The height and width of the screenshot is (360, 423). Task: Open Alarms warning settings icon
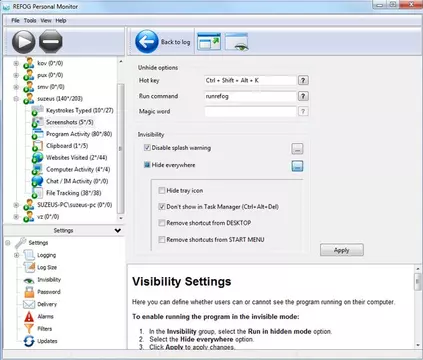[29, 316]
